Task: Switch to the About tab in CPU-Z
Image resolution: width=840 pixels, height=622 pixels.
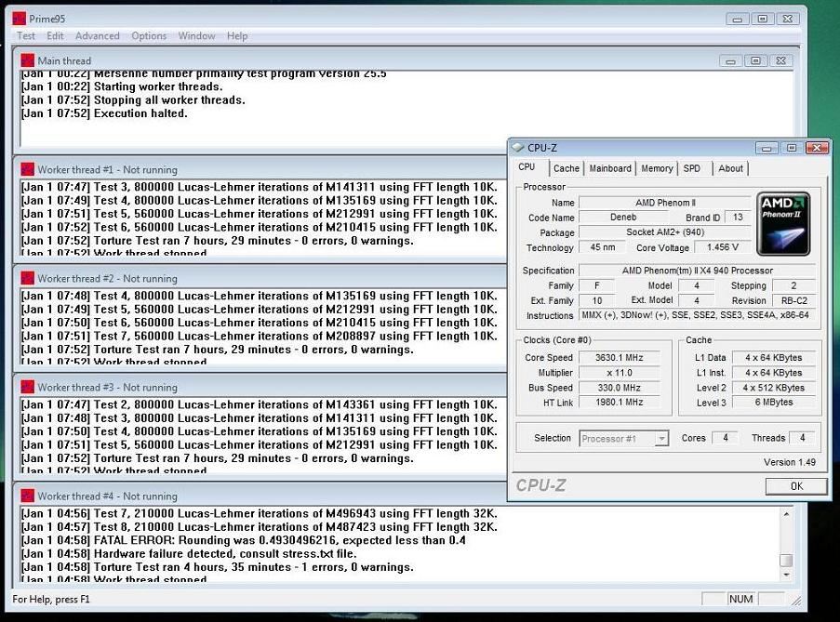Action: [x=731, y=168]
